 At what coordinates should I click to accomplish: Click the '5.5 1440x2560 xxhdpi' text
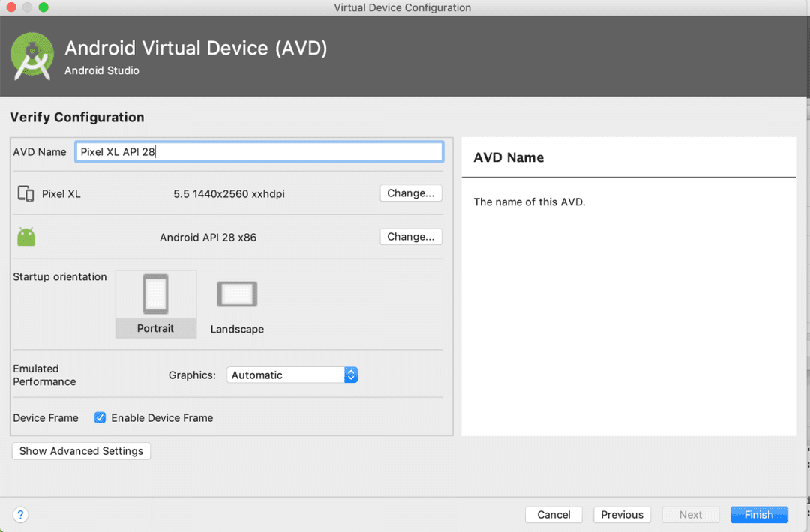pos(229,194)
